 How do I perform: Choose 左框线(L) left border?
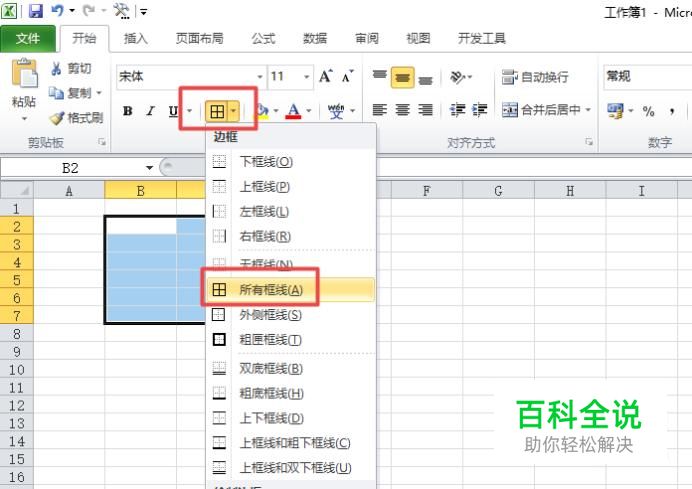pos(291,211)
